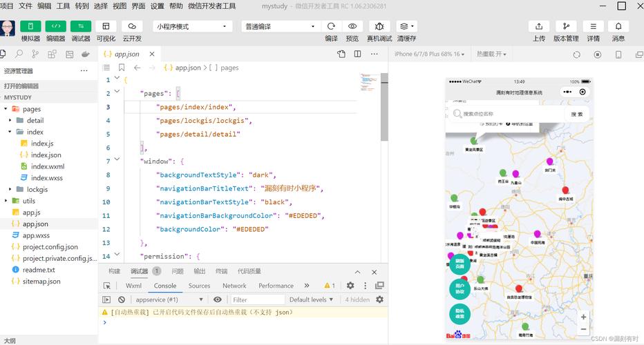Open the mini program mode dropdown
The width and height of the screenshot is (644, 345).
tap(192, 26)
